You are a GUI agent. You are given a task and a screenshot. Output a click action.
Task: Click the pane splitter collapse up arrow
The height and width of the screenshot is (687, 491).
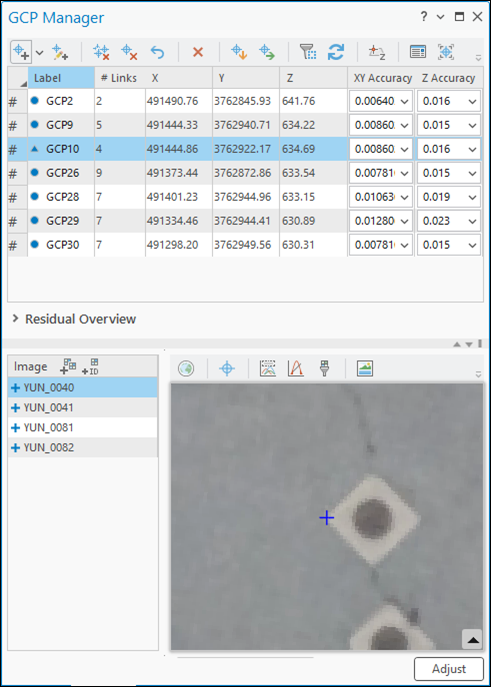click(457, 344)
